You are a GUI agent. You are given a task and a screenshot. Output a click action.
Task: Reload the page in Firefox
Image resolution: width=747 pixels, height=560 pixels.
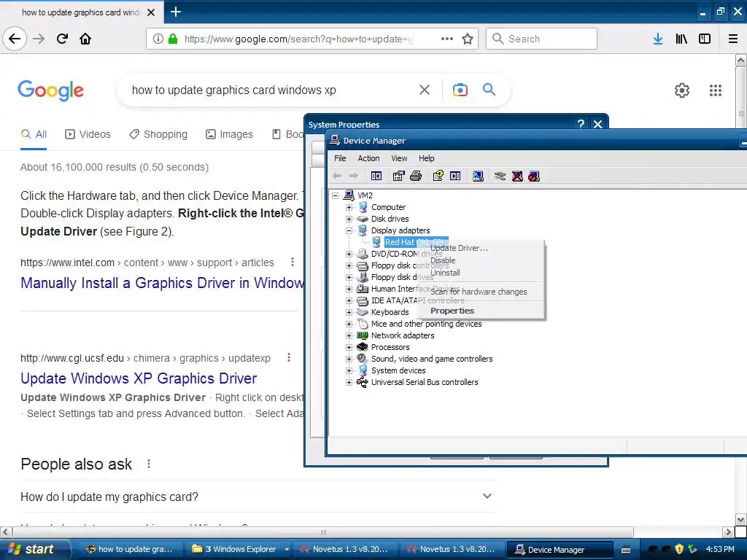click(62, 39)
